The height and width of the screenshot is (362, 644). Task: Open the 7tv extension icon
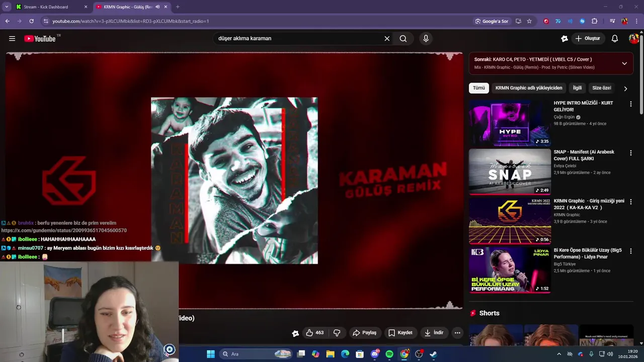[558, 21]
